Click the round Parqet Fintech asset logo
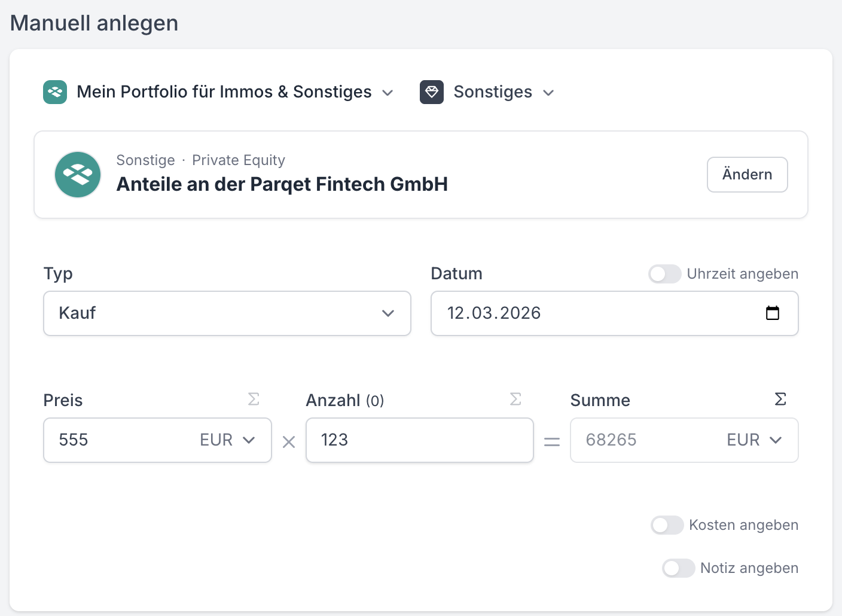This screenshot has height=616, width=842. pyautogui.click(x=78, y=175)
